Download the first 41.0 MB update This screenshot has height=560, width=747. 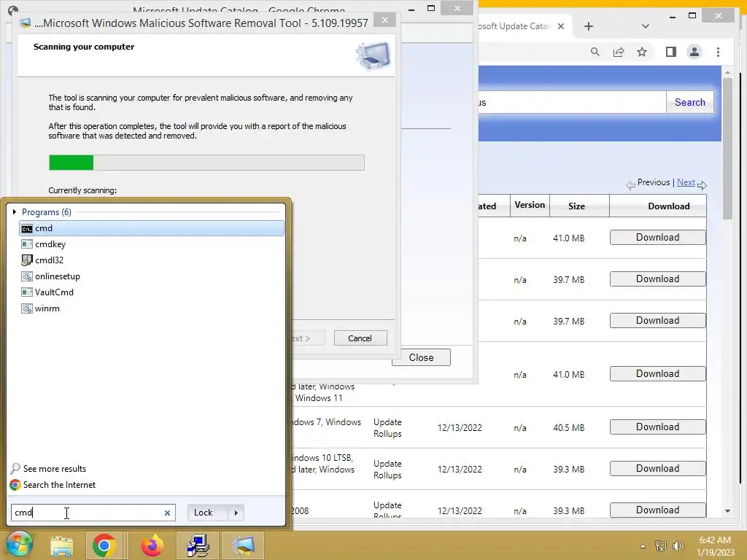(658, 238)
